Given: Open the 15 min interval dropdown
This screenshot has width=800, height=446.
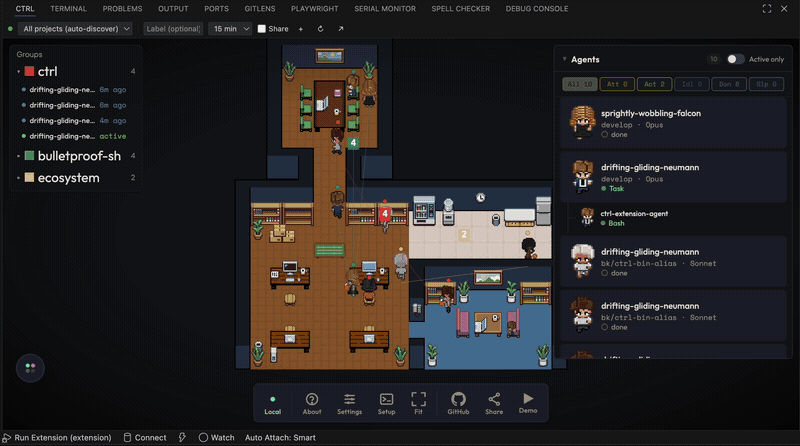Looking at the screenshot, I should click(231, 29).
